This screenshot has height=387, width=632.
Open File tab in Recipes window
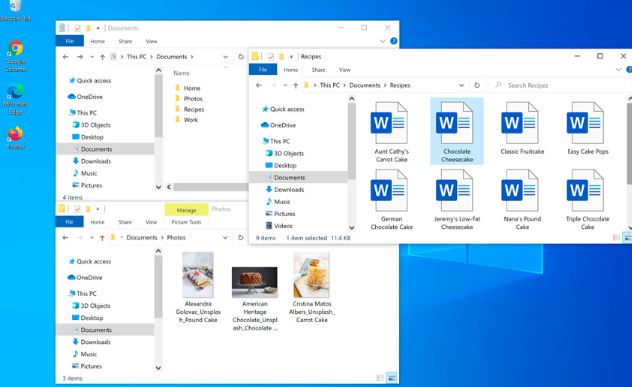263,70
